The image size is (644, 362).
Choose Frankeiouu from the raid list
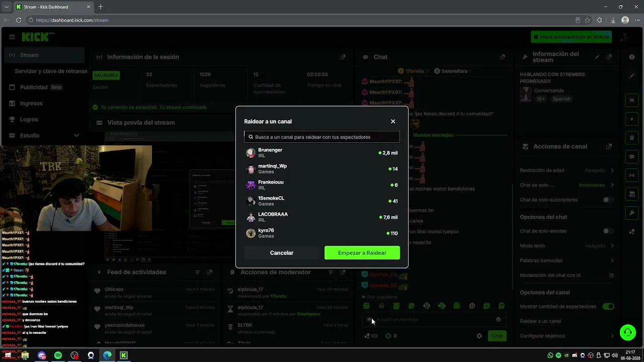coord(322,185)
